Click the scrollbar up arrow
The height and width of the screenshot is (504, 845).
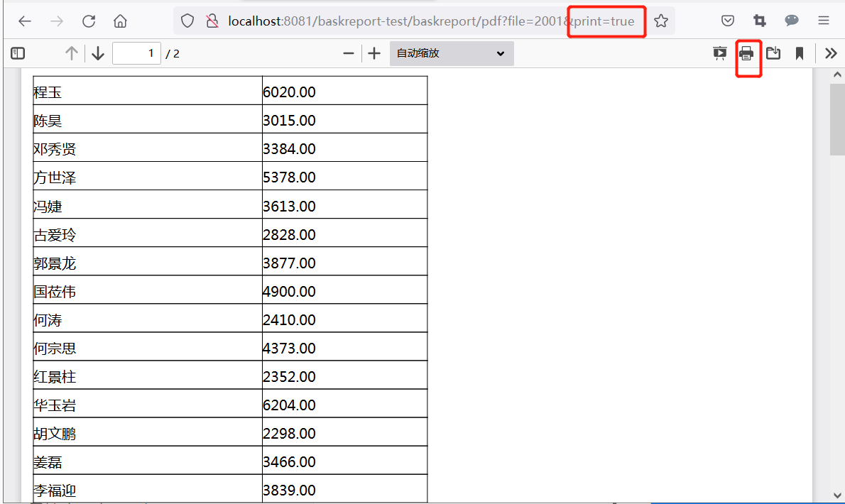(837, 75)
